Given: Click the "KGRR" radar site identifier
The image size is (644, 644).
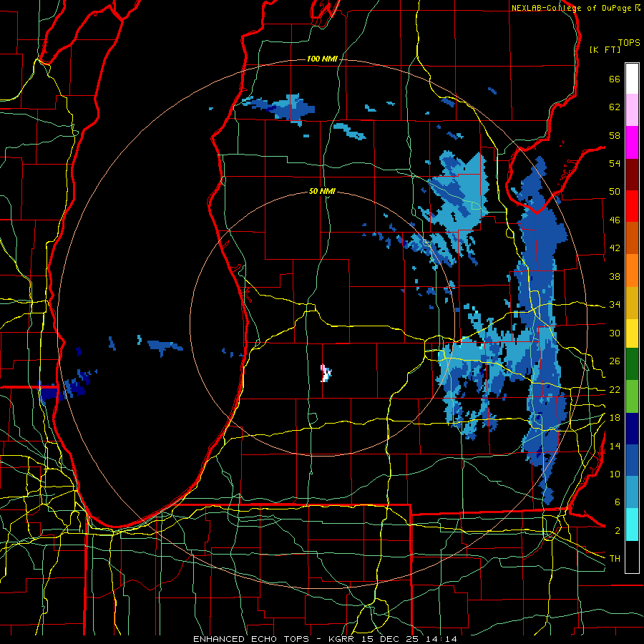Looking at the screenshot, I should pos(341,639).
